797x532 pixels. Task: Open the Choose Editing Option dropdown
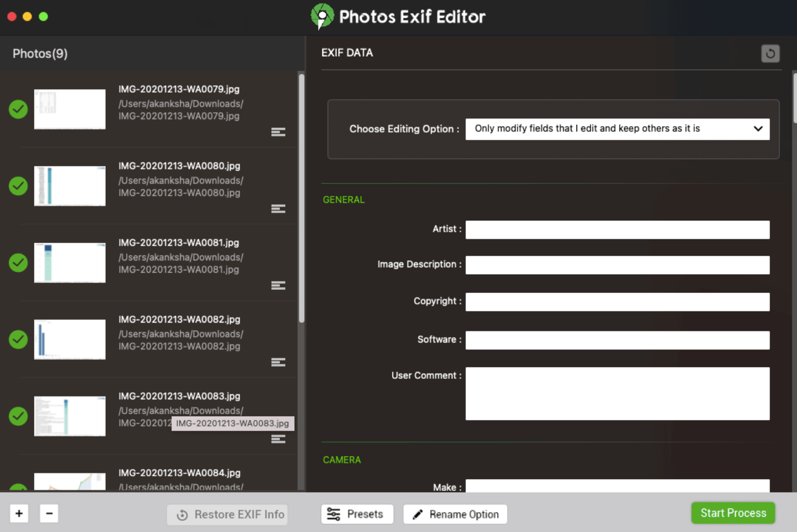coord(617,128)
